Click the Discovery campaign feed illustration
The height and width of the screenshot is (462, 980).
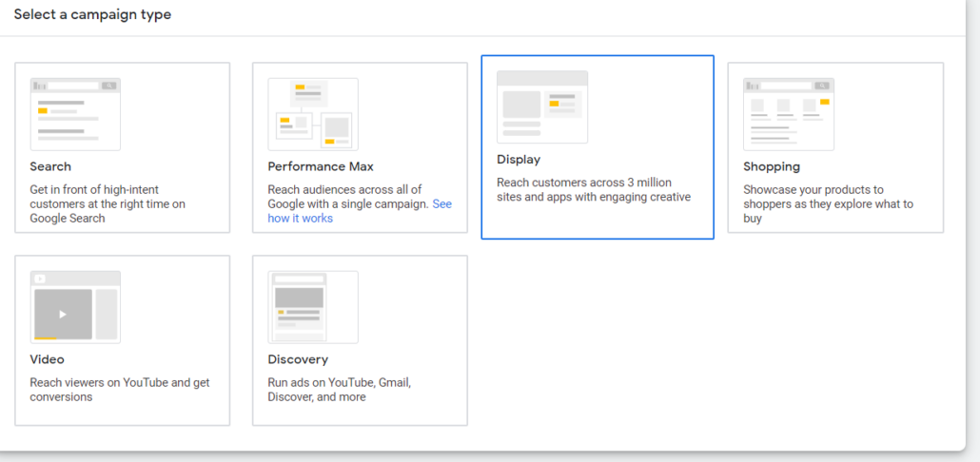coord(313,307)
